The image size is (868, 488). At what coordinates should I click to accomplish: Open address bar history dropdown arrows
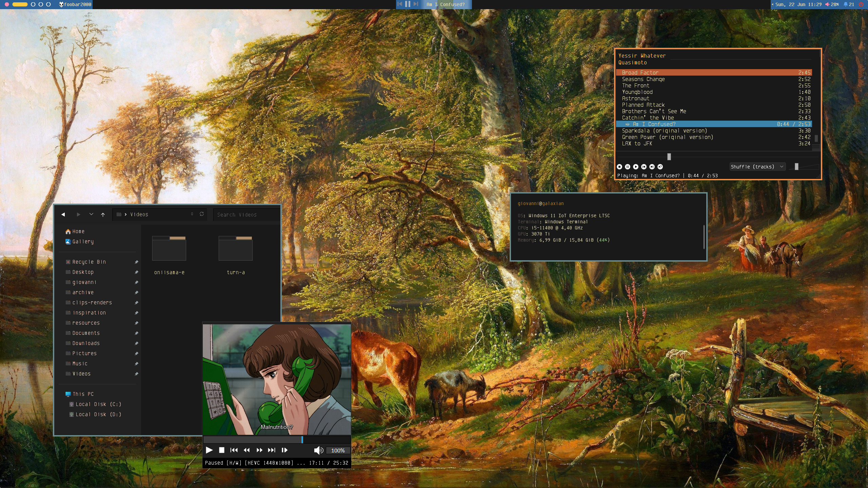[192, 214]
